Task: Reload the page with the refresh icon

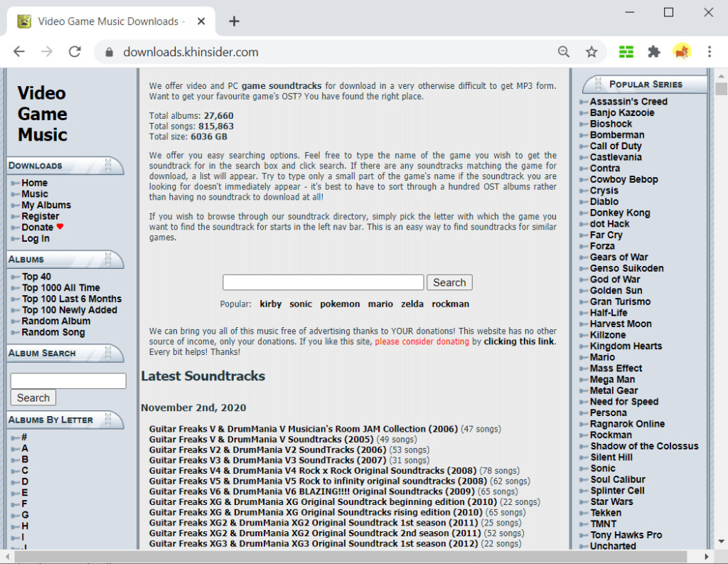Action: click(75, 52)
